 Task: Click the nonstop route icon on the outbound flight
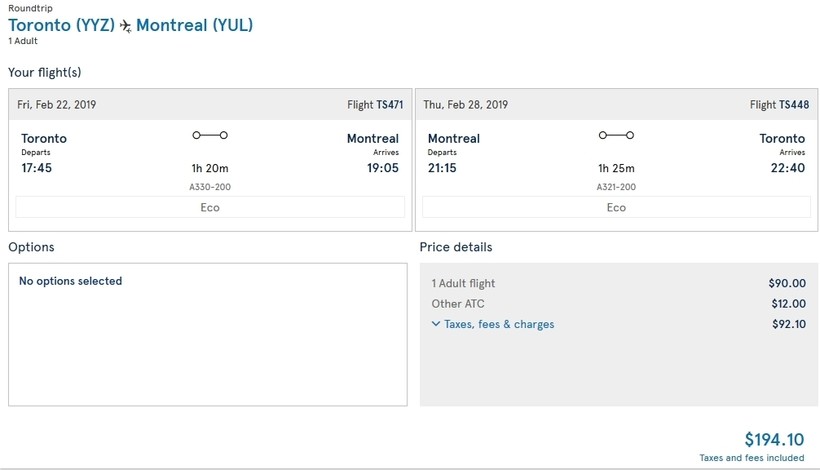210,135
